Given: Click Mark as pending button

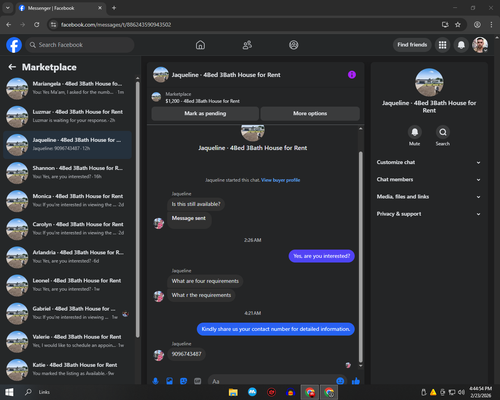Looking at the screenshot, I should [205, 114].
